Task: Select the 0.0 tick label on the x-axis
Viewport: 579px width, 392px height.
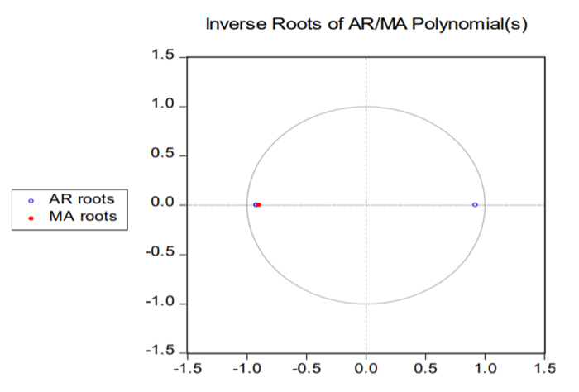Action: tap(366, 366)
